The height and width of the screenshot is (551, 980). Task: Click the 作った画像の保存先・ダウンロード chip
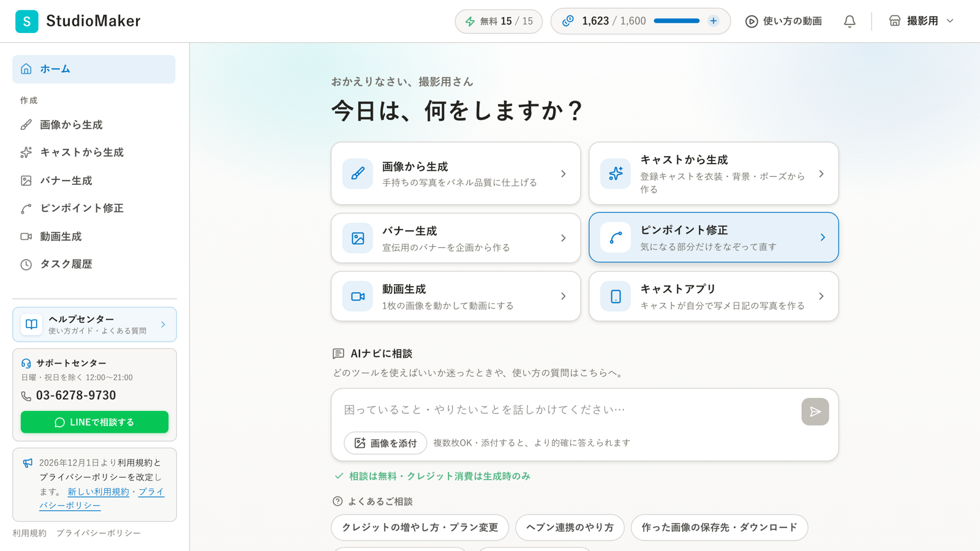point(720,527)
